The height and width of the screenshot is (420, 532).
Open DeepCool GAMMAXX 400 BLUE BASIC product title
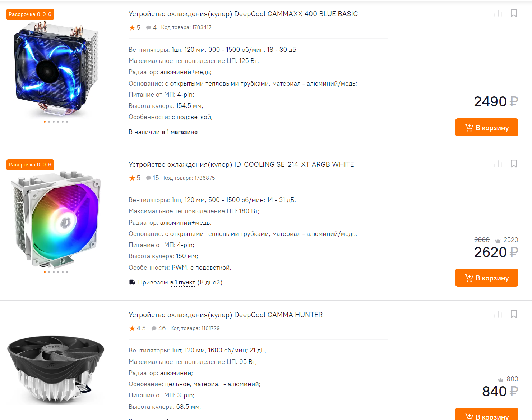pyautogui.click(x=243, y=14)
